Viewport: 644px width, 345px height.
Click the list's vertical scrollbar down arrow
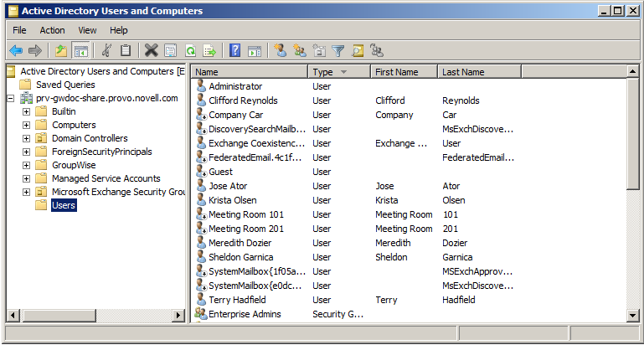(632, 316)
